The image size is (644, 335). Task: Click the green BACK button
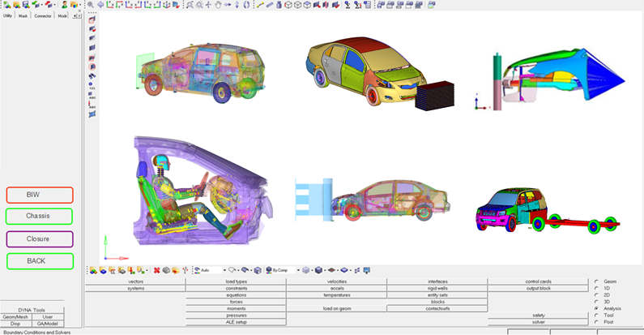40,261
